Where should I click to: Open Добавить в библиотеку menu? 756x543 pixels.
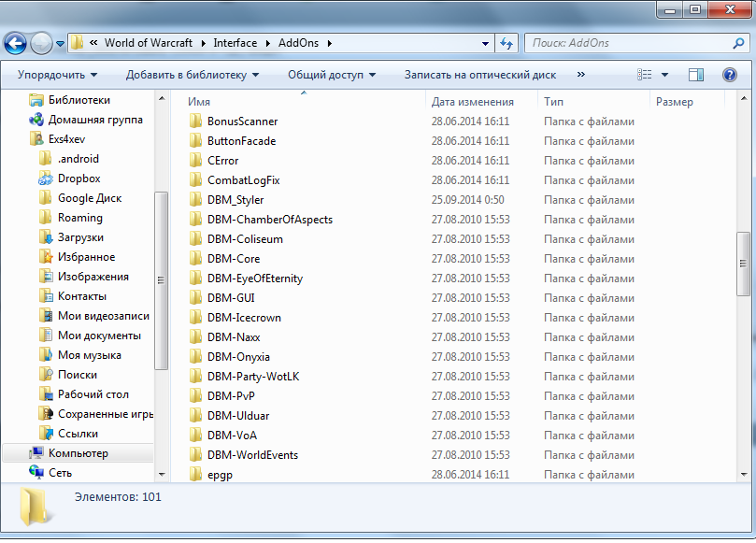pyautogui.click(x=193, y=75)
